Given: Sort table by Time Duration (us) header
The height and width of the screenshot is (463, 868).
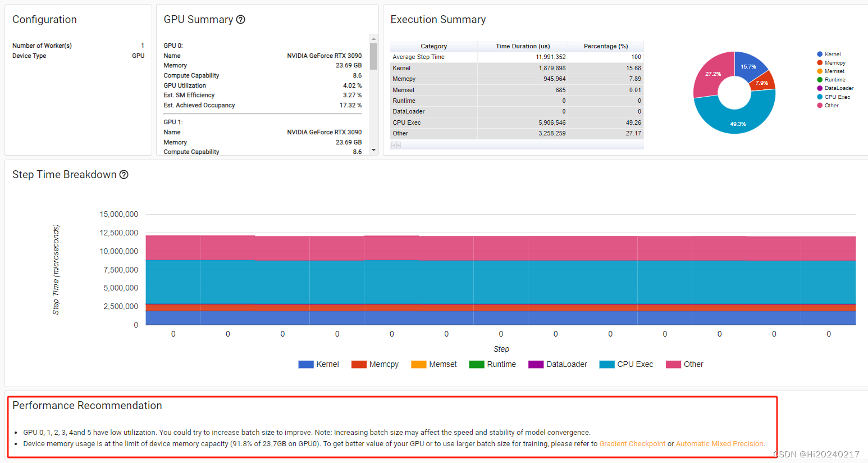Looking at the screenshot, I should pyautogui.click(x=523, y=46).
